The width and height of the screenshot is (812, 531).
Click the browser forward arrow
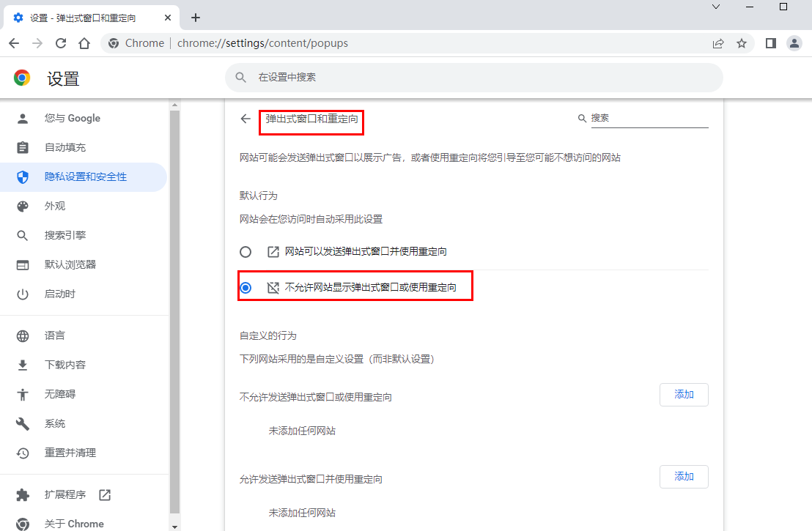pyautogui.click(x=37, y=43)
